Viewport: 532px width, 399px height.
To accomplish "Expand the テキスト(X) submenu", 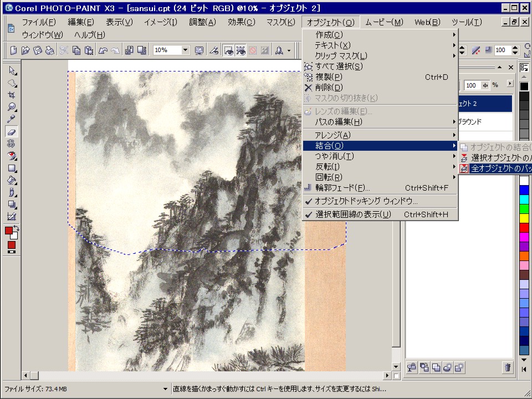I will click(x=380, y=45).
